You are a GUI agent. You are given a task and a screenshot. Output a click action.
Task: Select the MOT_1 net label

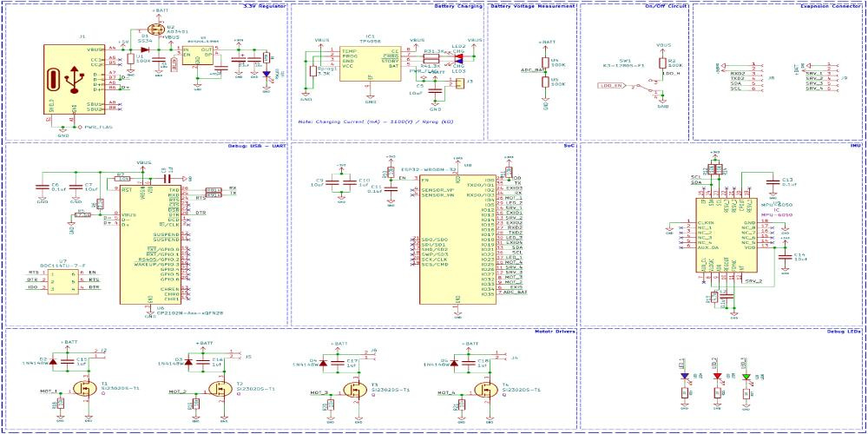pos(49,391)
